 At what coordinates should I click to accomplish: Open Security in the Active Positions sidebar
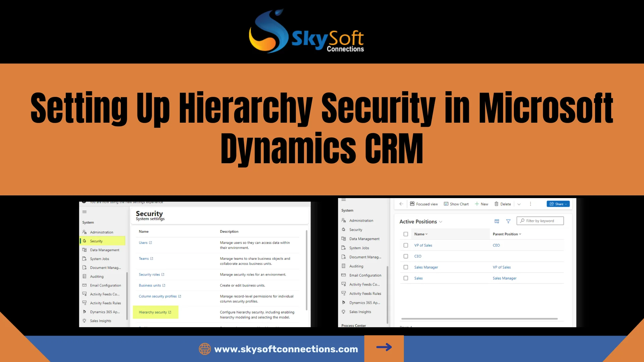click(352, 230)
